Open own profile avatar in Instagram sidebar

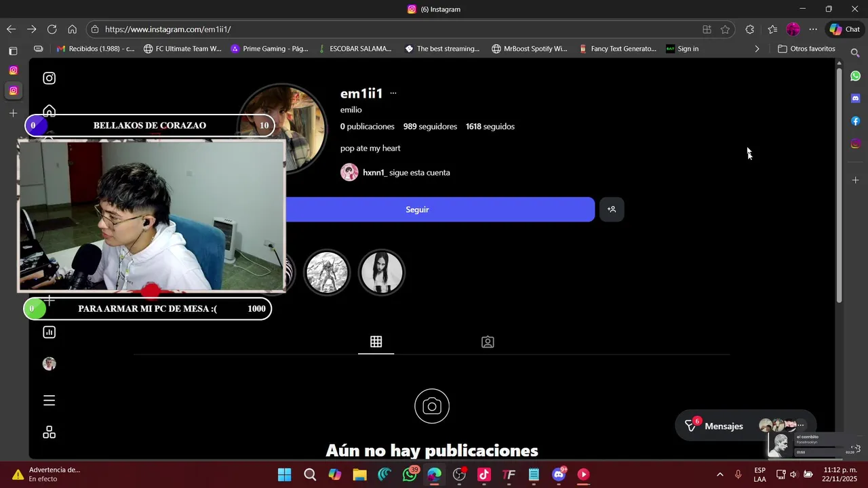(49, 364)
